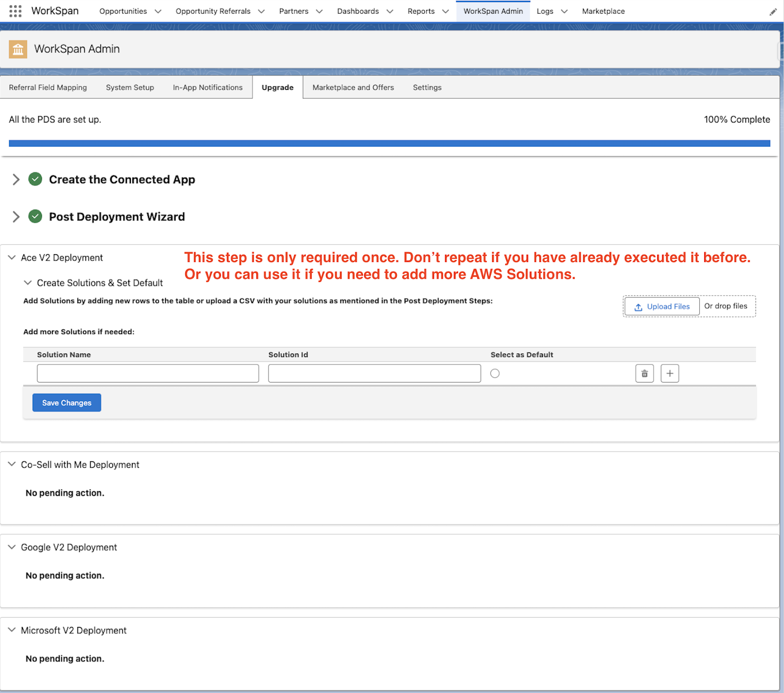
Task: Select the WorkSpan Admin nav tab
Action: pos(493,11)
